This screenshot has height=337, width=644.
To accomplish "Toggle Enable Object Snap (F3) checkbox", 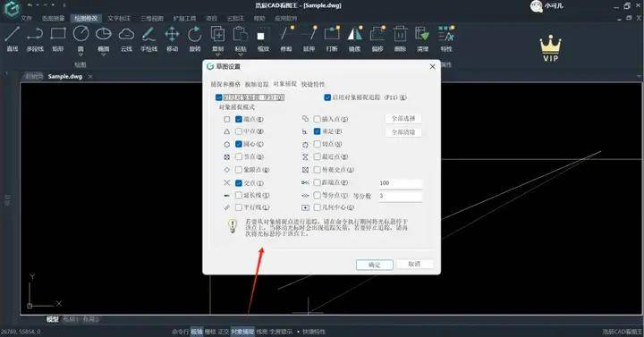I will pos(219,97).
